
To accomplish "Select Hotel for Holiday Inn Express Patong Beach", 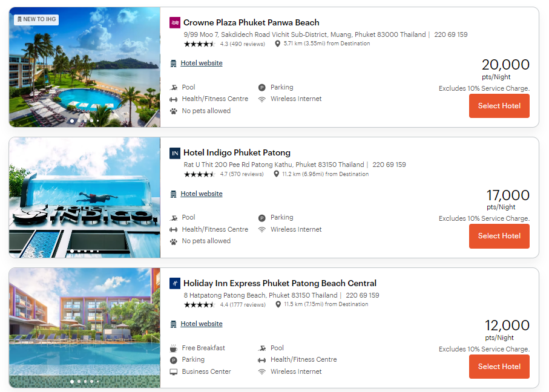I will pos(499,367).
